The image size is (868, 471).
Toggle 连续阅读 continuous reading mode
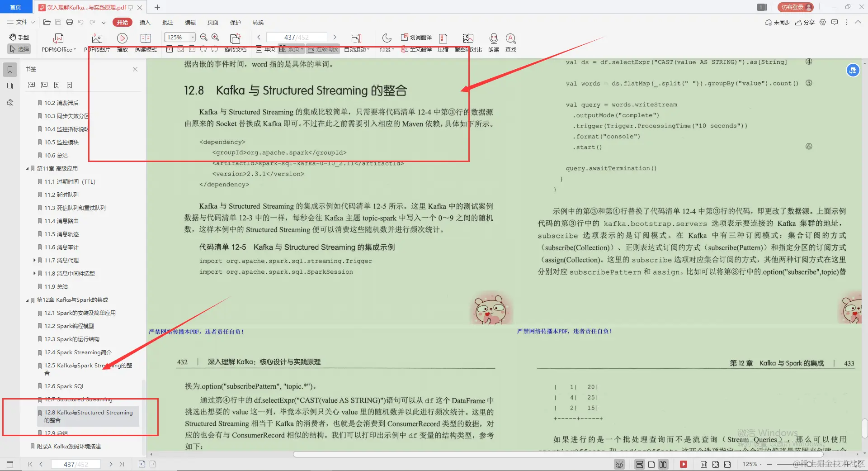tap(322, 49)
